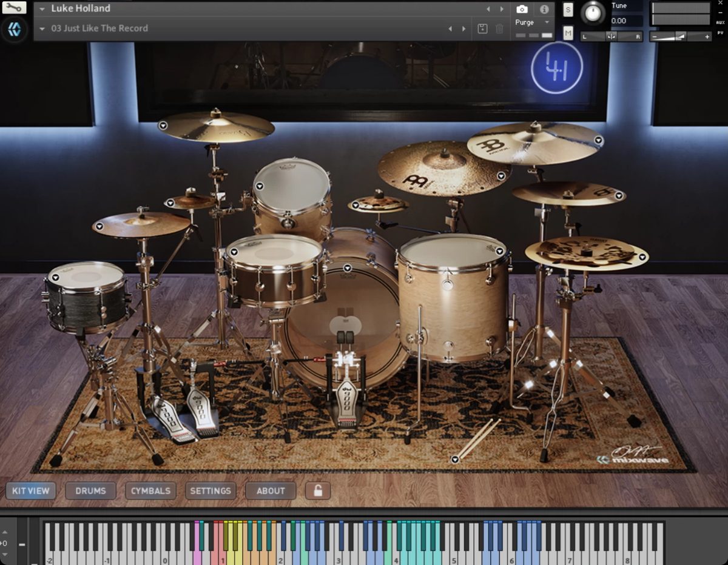Toggle the AUX section button

coord(720,22)
